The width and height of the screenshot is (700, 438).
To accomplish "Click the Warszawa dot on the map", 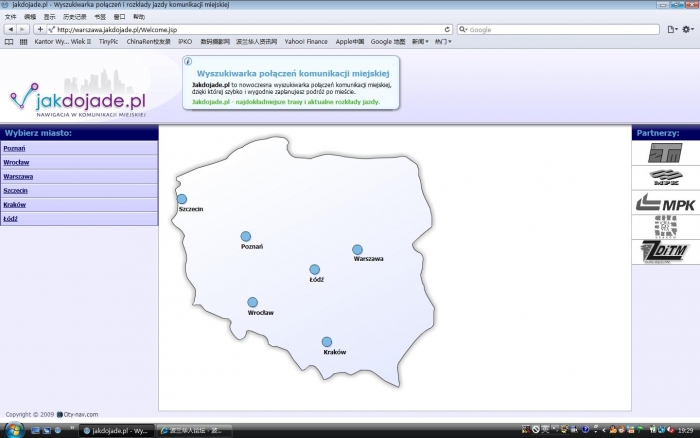I will 357,250.
